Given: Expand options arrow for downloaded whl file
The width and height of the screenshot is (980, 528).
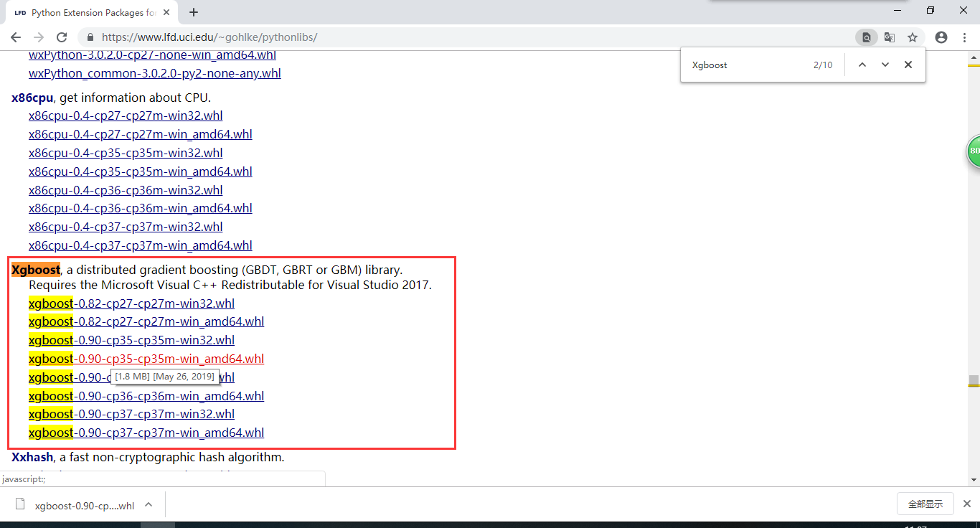Looking at the screenshot, I should coord(149,504).
